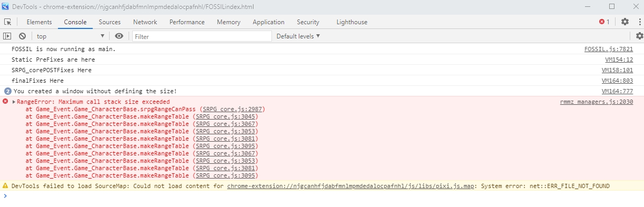Click 'RangeError: Maximum call stack size exceeded' text
This screenshot has height=207, width=644.
pyautogui.click(x=93, y=102)
